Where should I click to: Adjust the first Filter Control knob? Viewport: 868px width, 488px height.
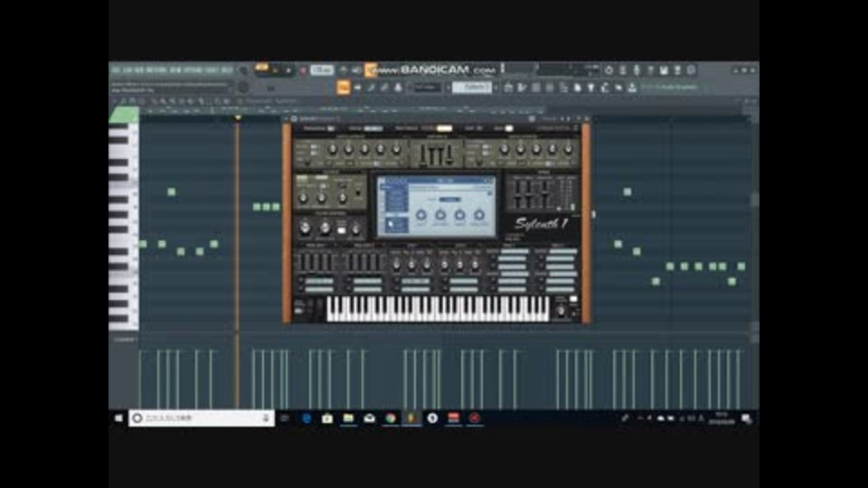pyautogui.click(x=305, y=228)
